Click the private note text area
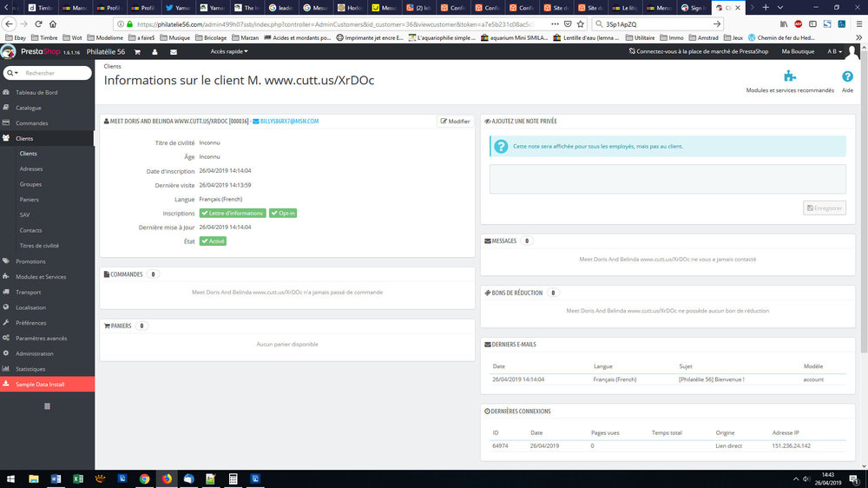Viewport: 868px width, 488px height. click(667, 179)
